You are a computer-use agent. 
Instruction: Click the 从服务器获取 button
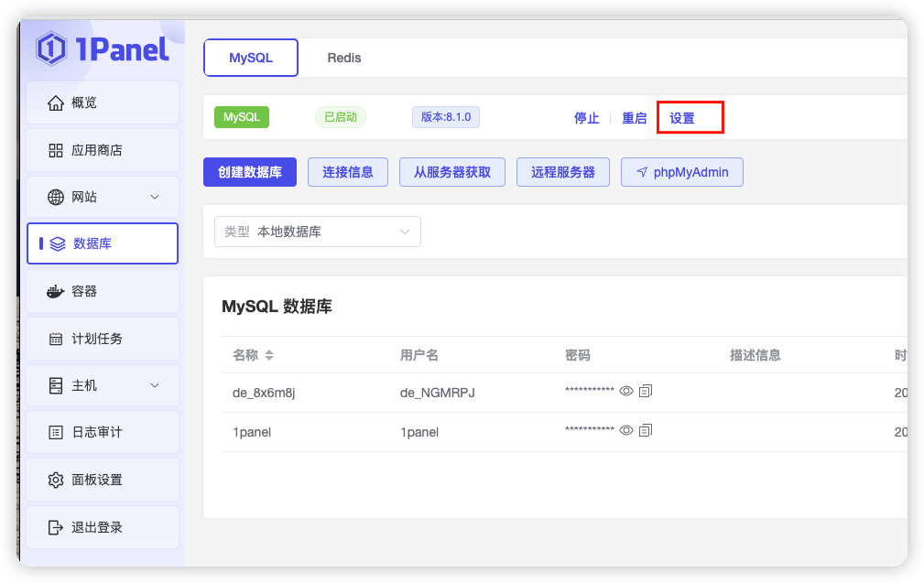(452, 172)
